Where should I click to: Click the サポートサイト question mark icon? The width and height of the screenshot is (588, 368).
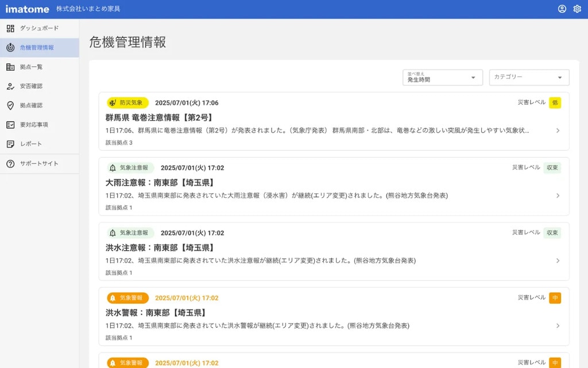pos(10,164)
